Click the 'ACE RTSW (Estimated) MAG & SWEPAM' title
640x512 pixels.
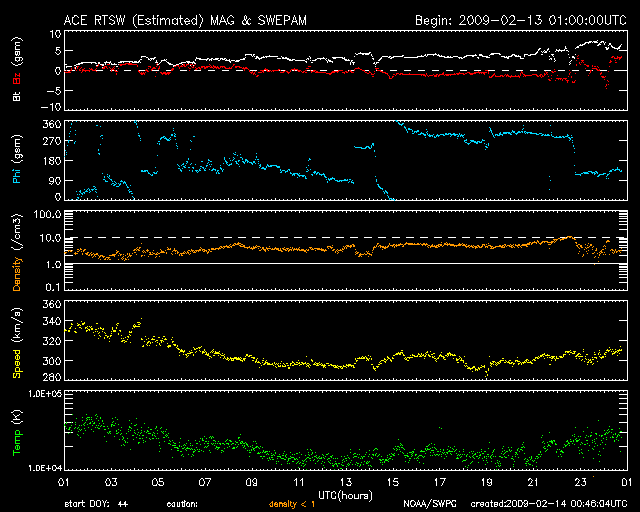click(x=185, y=20)
